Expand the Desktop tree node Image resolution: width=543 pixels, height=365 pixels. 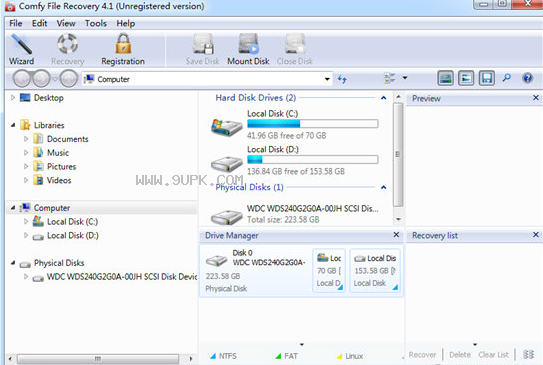coord(13,98)
